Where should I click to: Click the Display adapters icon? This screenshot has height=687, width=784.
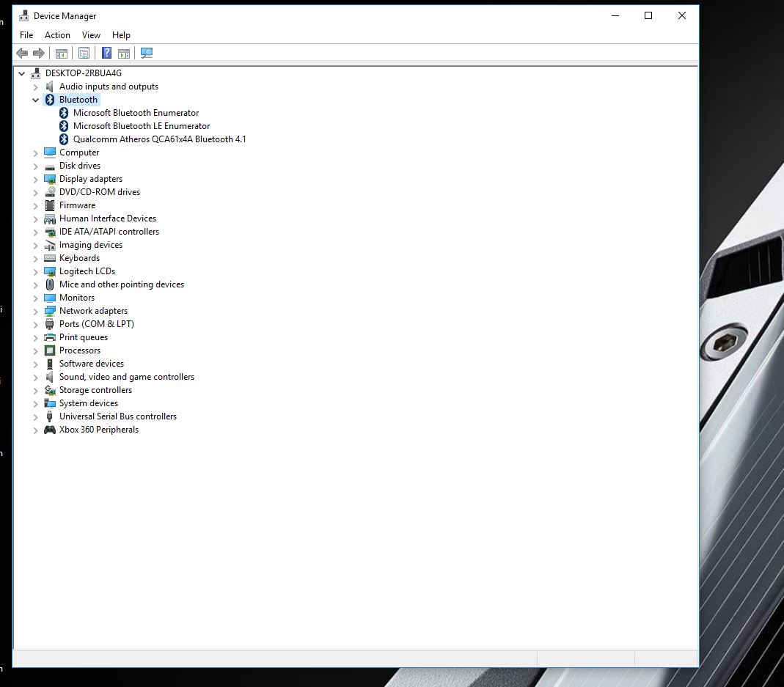click(x=49, y=179)
